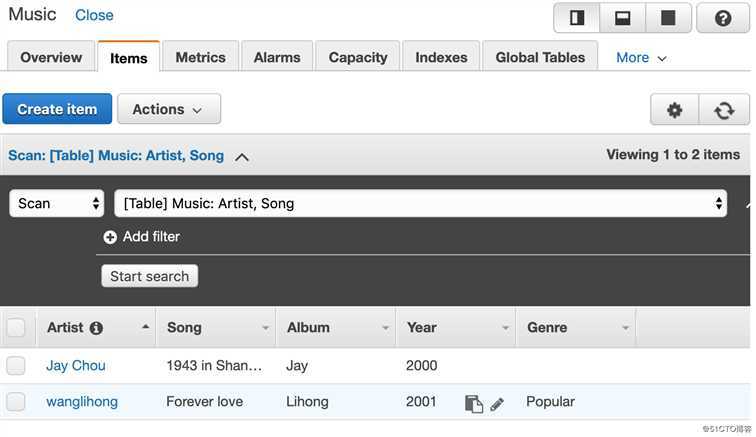This screenshot has height=437, width=756.
Task: Click the 'Jay' album cell
Action: point(297,366)
